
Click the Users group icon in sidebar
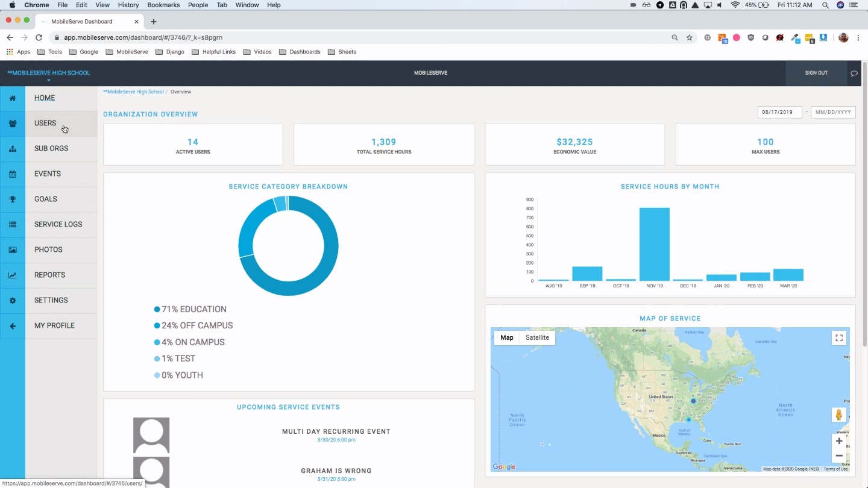click(x=13, y=124)
